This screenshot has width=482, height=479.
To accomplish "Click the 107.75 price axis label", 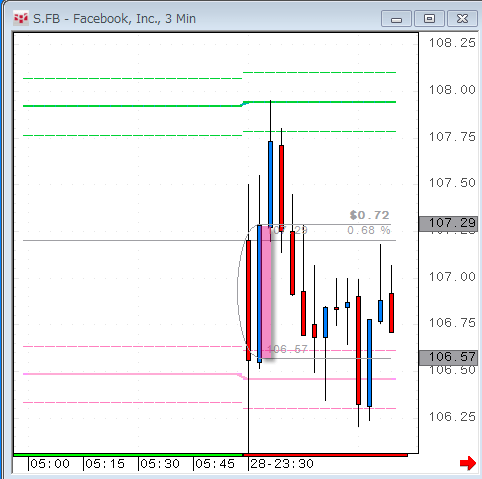I will 452,137.
